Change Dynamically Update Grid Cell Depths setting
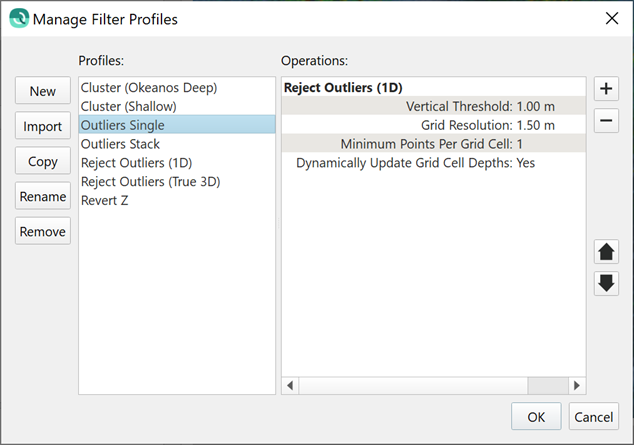Screen dimensions: 634x445 coord(525,163)
